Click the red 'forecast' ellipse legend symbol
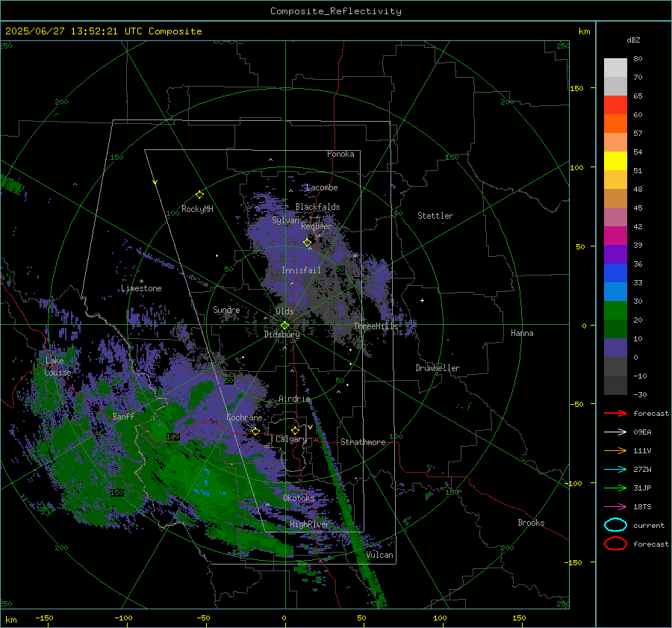The image size is (672, 628). (x=615, y=544)
